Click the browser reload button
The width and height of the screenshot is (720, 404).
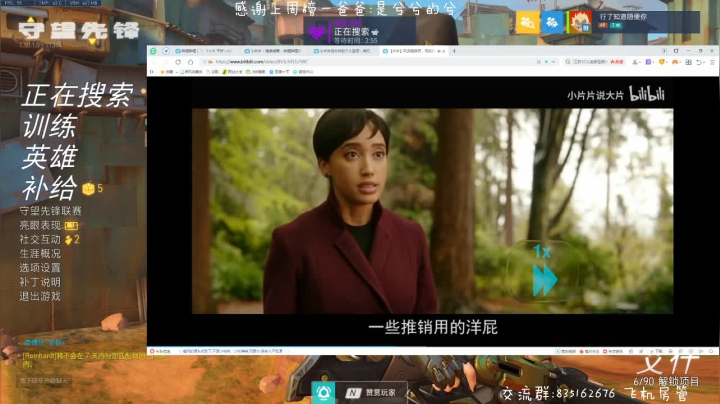coord(178,62)
